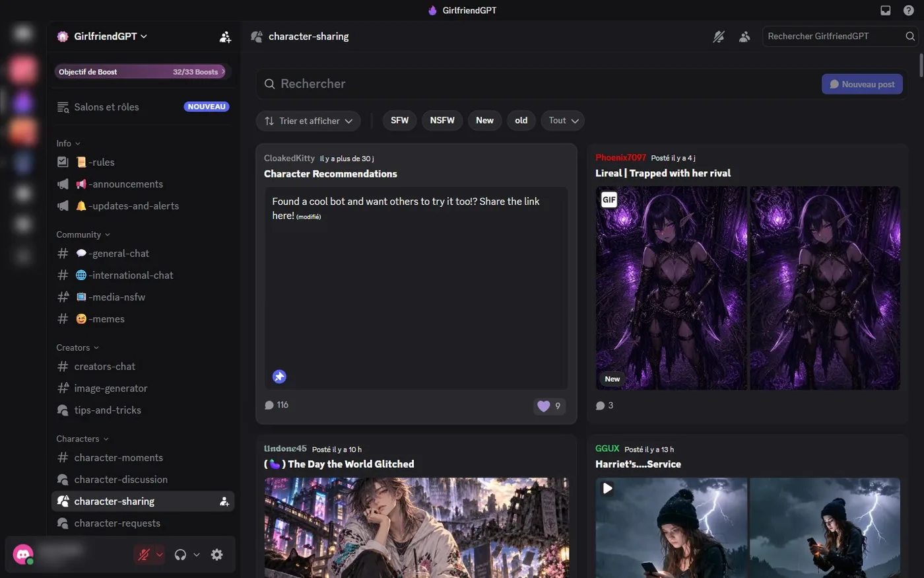Collapse the Community category
Image resolution: width=924 pixels, height=578 pixels.
(83, 235)
